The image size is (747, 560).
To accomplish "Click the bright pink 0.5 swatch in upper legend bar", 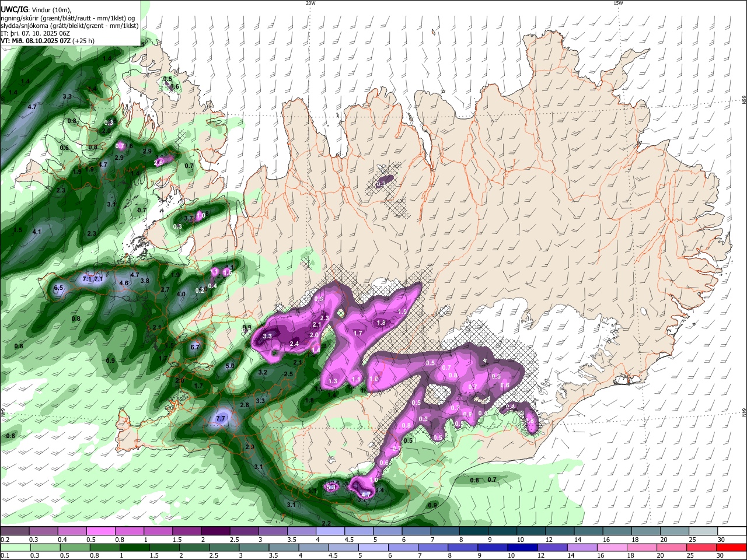I will click(102, 531).
